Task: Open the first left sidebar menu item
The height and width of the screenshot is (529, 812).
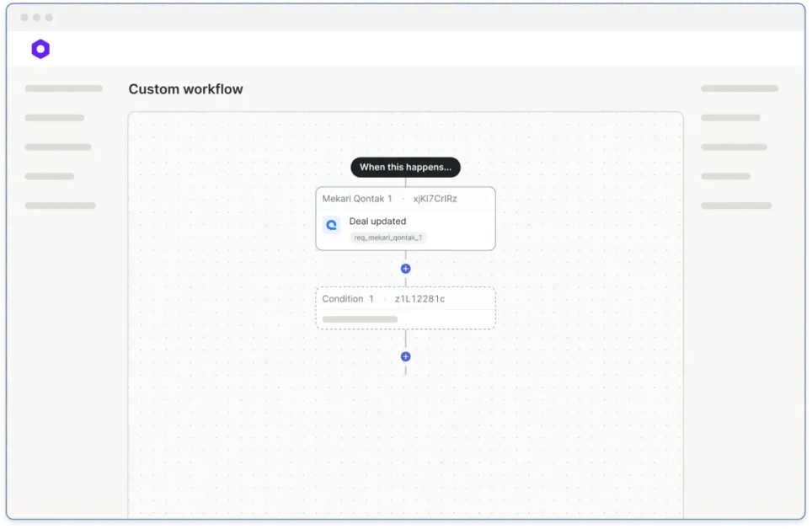Action: pyautogui.click(x=63, y=88)
